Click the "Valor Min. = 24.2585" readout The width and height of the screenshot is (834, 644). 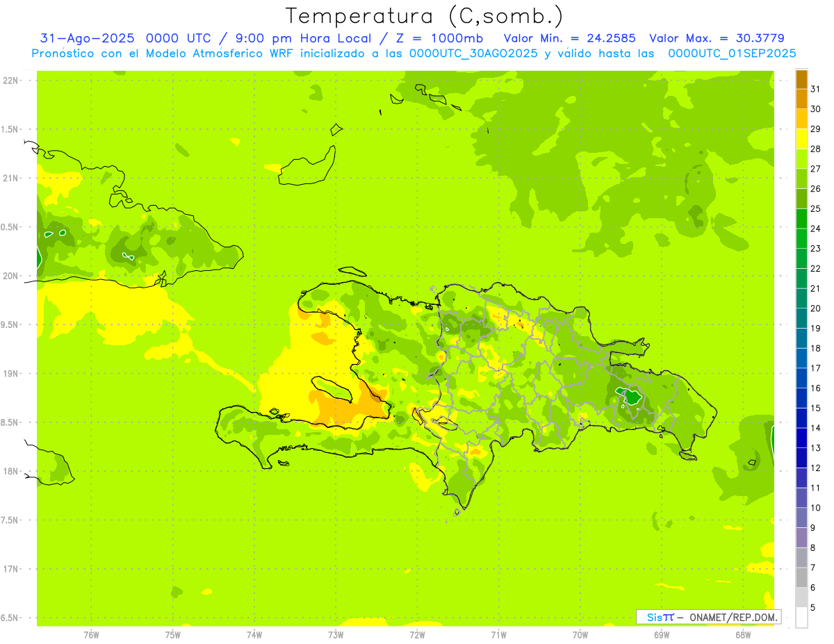pos(571,38)
